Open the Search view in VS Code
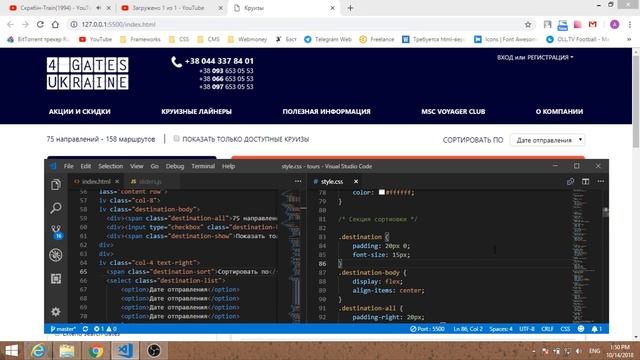 [x=56, y=208]
